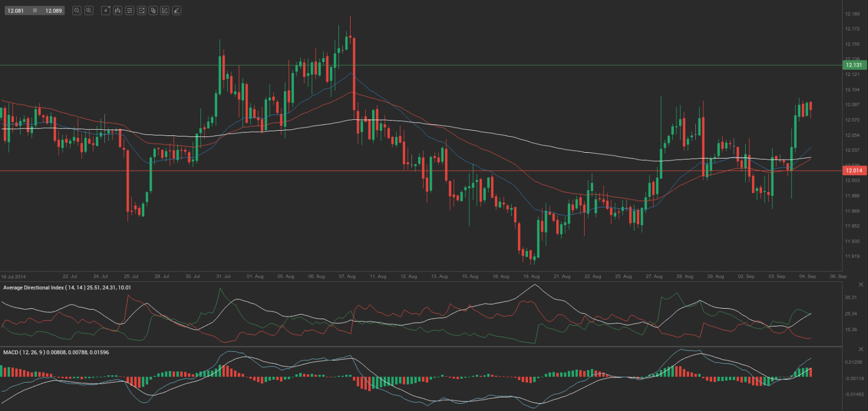This screenshot has height=411, width=868.
Task: Click the fullscreen chart icon
Action: [141, 10]
